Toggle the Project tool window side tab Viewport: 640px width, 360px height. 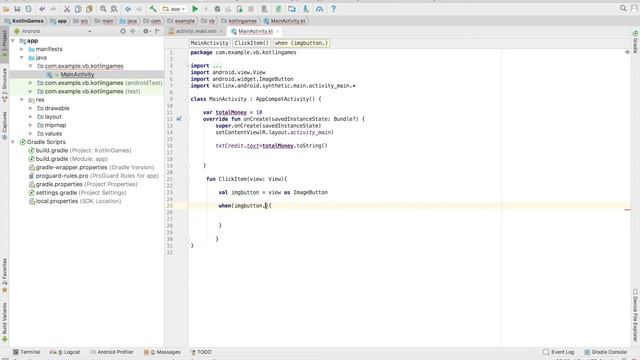tap(4, 44)
